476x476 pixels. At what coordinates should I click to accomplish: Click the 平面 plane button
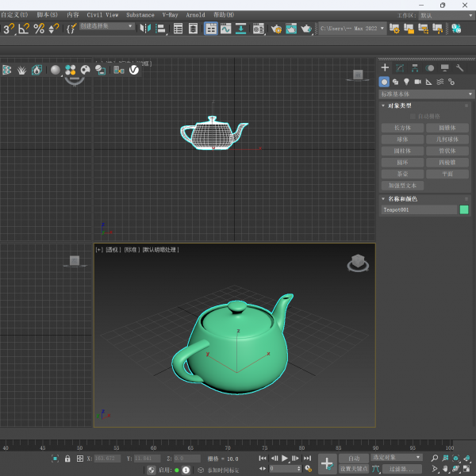coord(447,174)
